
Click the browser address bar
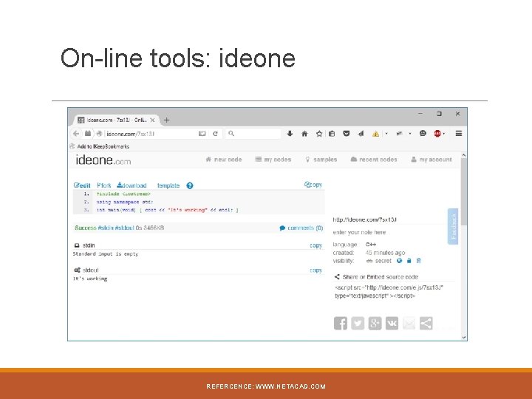pos(151,134)
